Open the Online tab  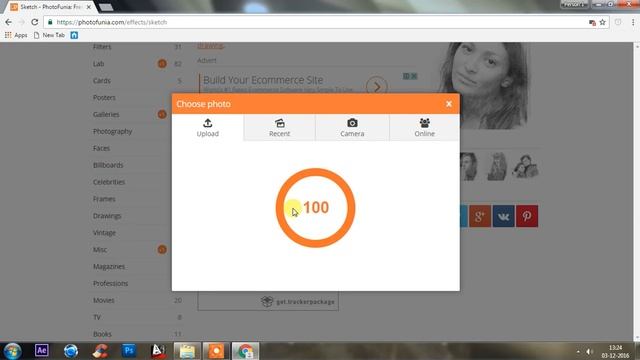click(x=424, y=128)
